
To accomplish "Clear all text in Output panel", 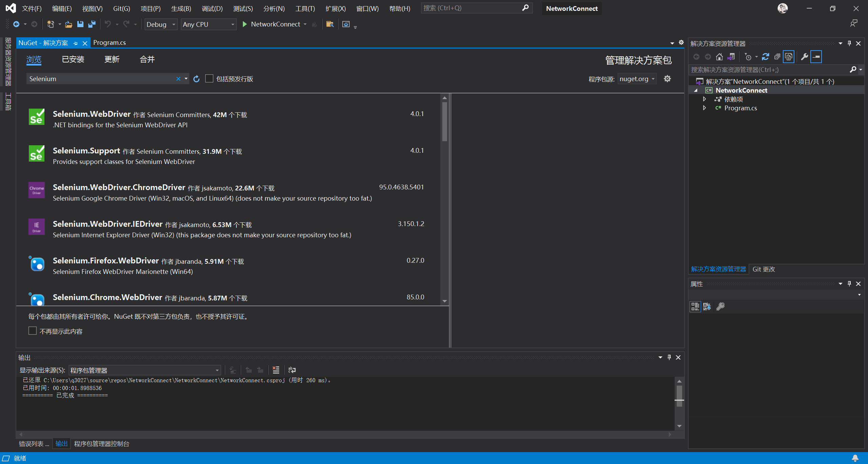I will point(276,370).
